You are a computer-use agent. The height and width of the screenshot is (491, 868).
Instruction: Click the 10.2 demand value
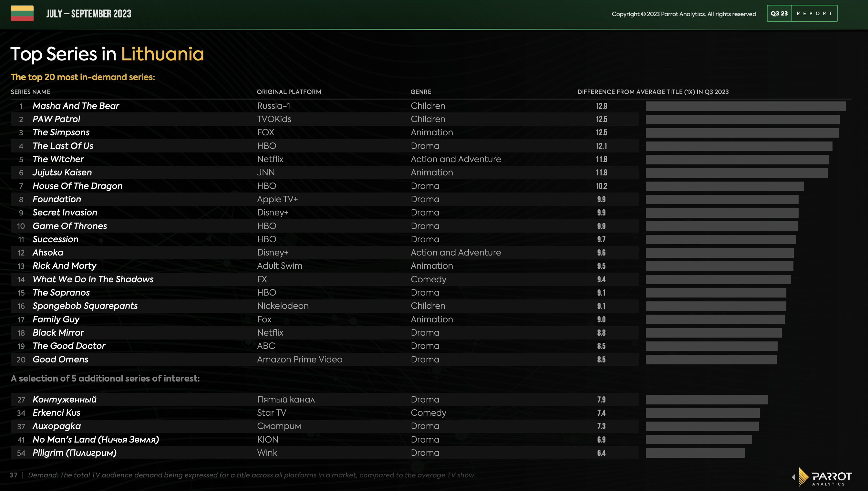click(601, 186)
